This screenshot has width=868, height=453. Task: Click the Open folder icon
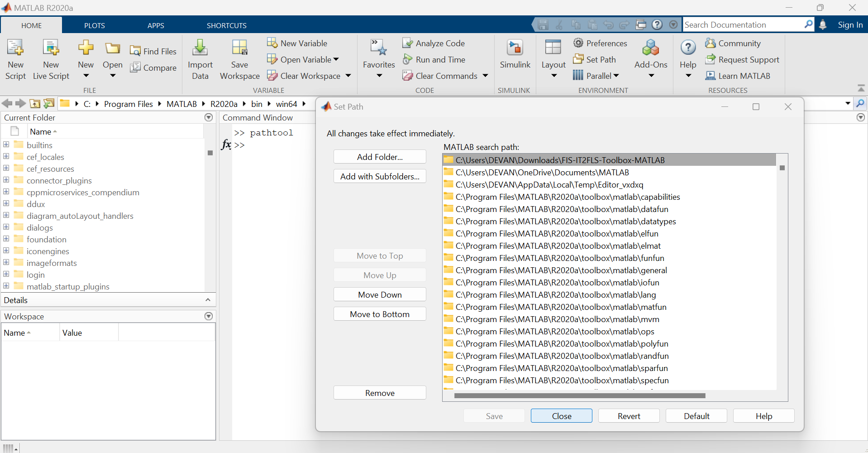pos(113,48)
